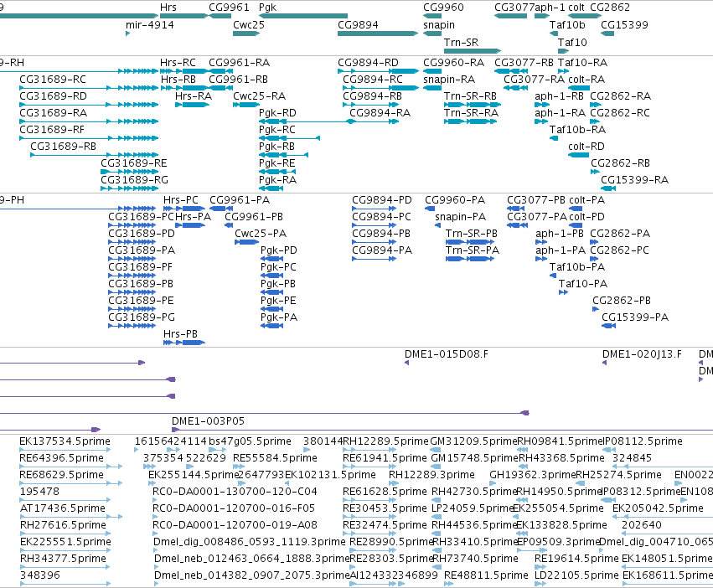This screenshot has height=588, width=713.
Task: Click the aph-1-RB transcript label
Action: pyautogui.click(x=560, y=96)
